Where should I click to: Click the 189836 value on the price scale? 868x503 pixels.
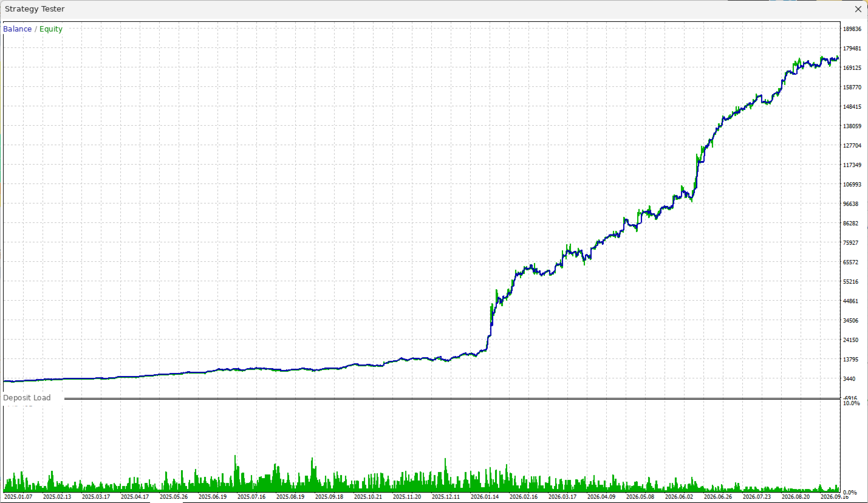[852, 29]
